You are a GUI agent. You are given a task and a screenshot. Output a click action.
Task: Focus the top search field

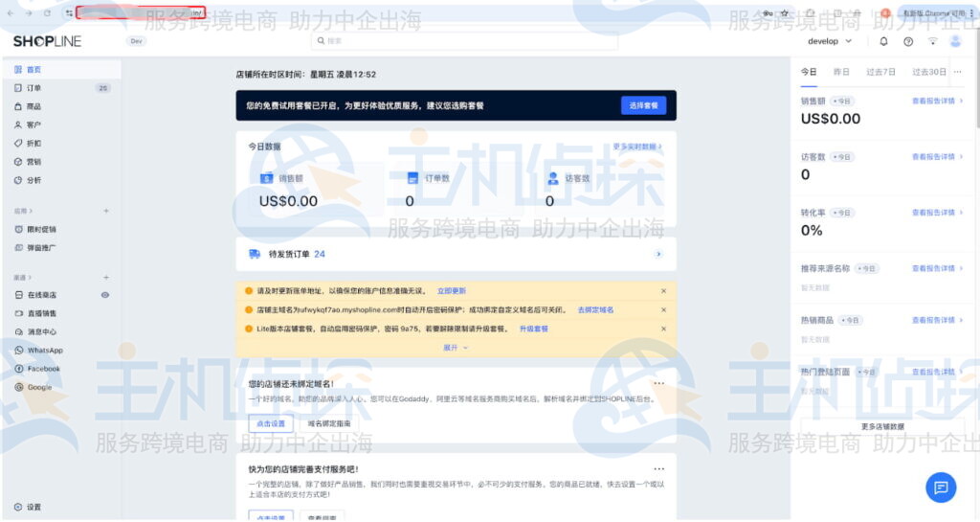coord(464,41)
